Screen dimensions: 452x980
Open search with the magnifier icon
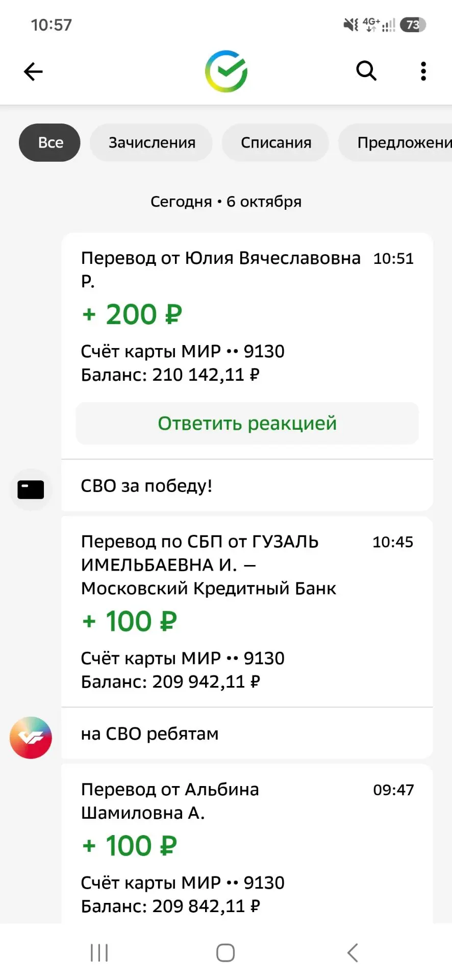pos(366,71)
